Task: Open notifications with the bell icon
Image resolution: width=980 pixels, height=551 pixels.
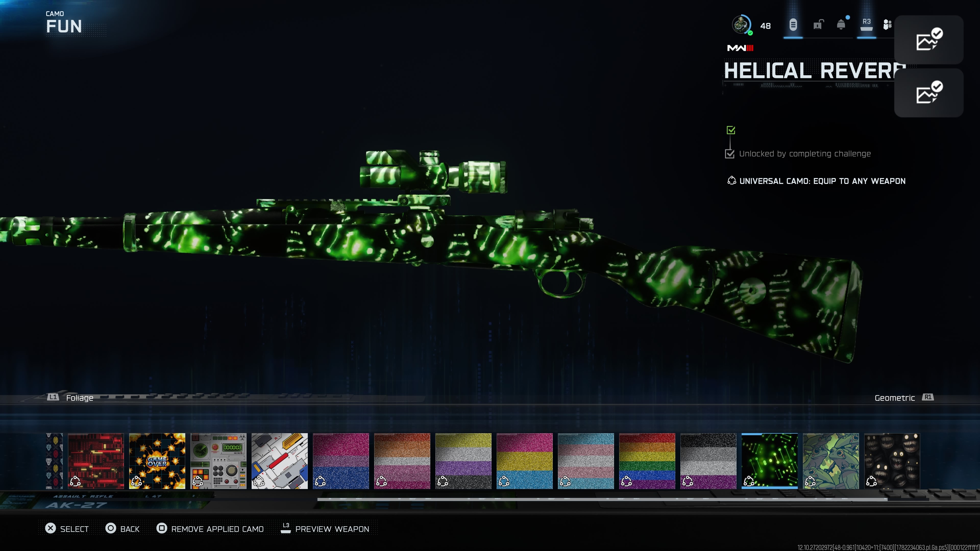Action: tap(841, 25)
